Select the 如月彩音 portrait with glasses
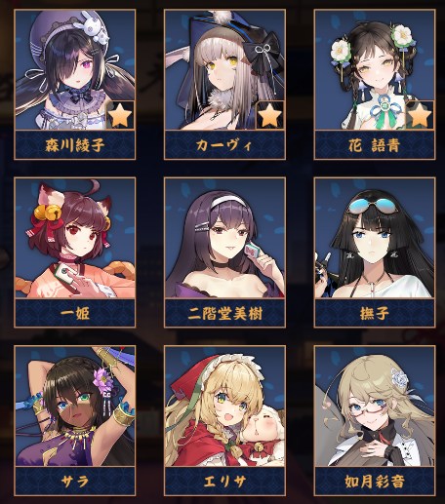445x504 pixels. tap(375, 406)
